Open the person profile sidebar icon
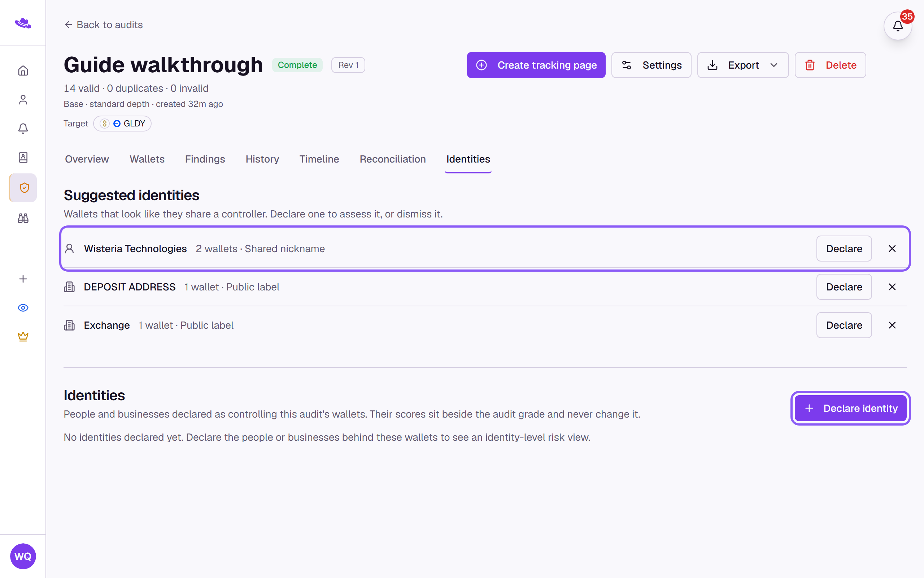Viewport: 924px width, 578px height. 23,100
